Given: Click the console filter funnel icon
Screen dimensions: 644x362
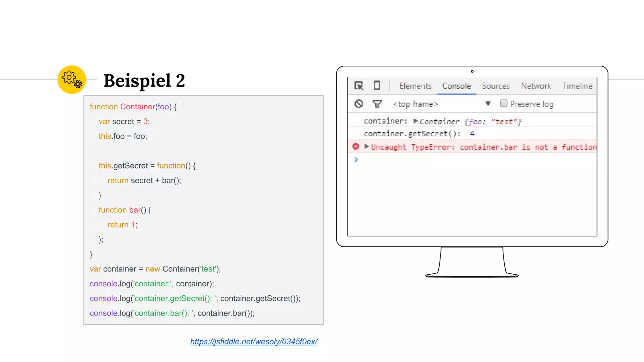Looking at the screenshot, I should (x=377, y=104).
